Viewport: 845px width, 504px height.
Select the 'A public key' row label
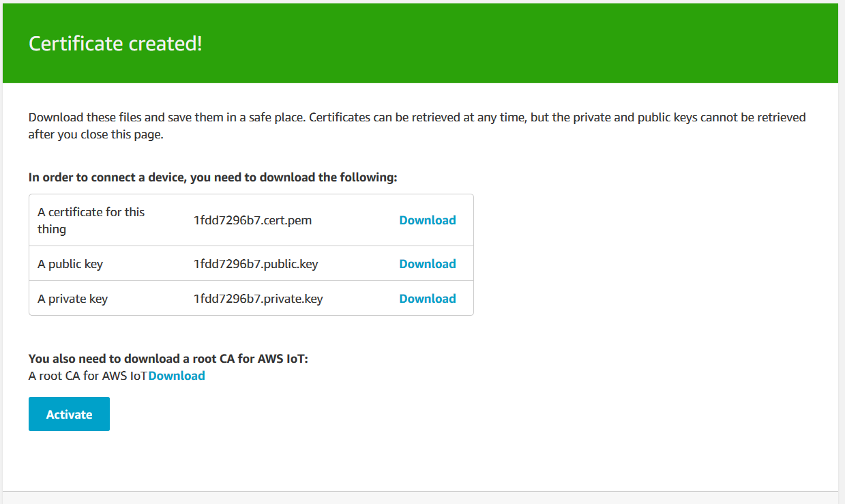70,264
